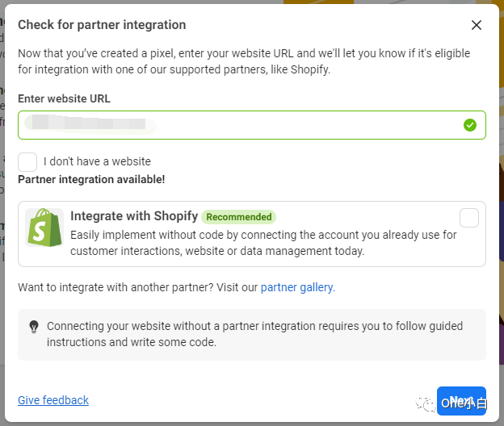Click the green Recommended badge
This screenshot has height=426, width=504.
(239, 217)
